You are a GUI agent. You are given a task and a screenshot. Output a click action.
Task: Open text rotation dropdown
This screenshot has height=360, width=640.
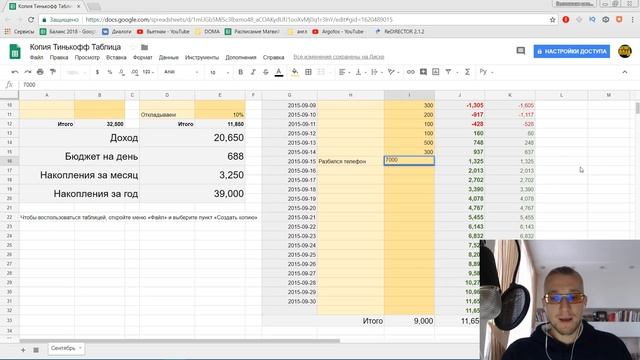point(393,72)
